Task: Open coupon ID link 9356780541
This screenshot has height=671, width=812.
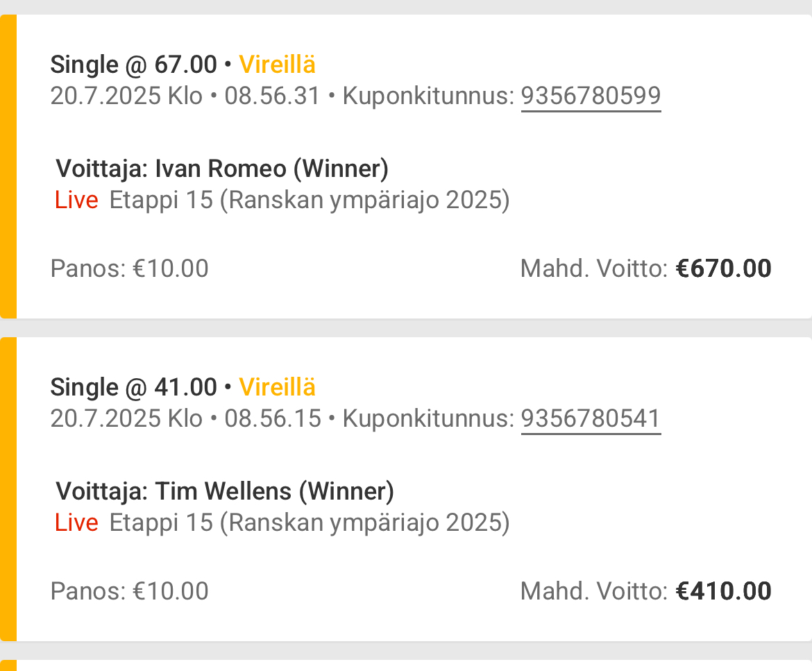Action: (591, 418)
